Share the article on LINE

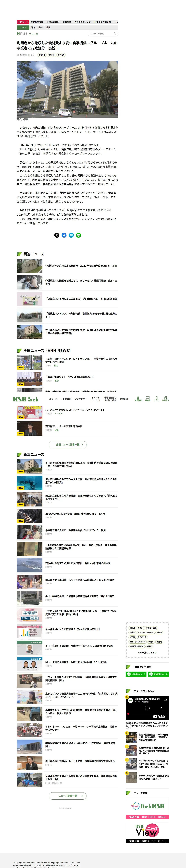78,235
